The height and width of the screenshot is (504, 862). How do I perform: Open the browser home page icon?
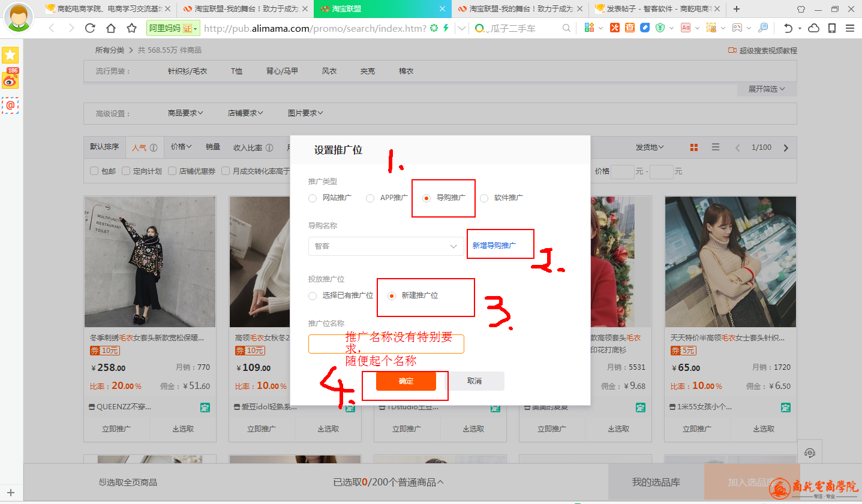point(111,28)
